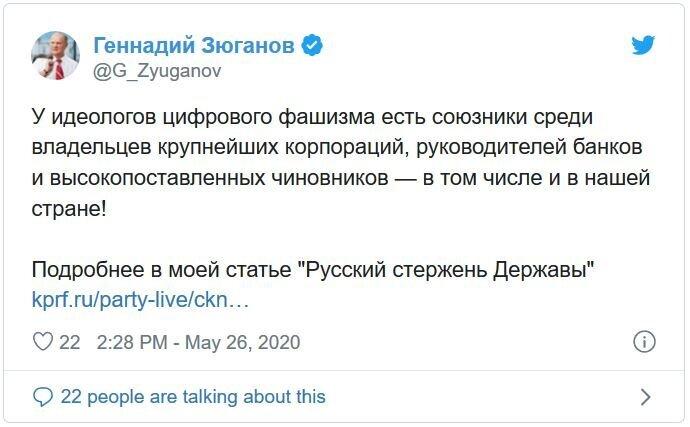Viewport: 690px width, 427px height.
Task: Open the kprf.ru/party-live article link
Action: [140, 299]
